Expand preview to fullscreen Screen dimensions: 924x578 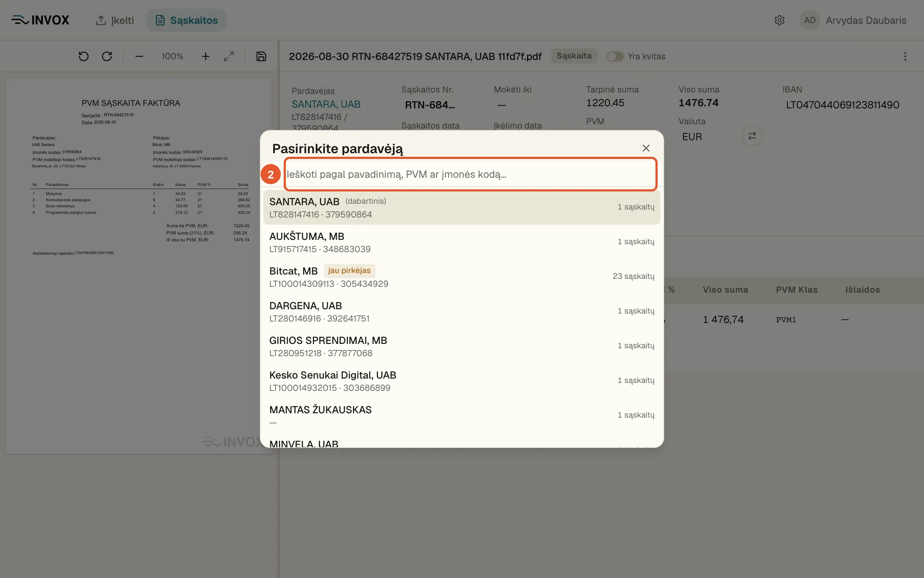pyautogui.click(x=229, y=57)
